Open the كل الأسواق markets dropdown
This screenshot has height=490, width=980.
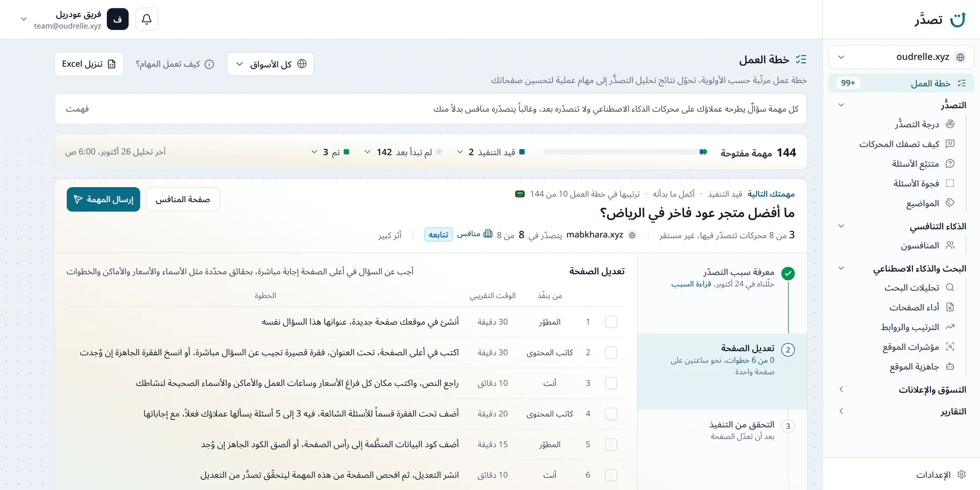coord(270,64)
